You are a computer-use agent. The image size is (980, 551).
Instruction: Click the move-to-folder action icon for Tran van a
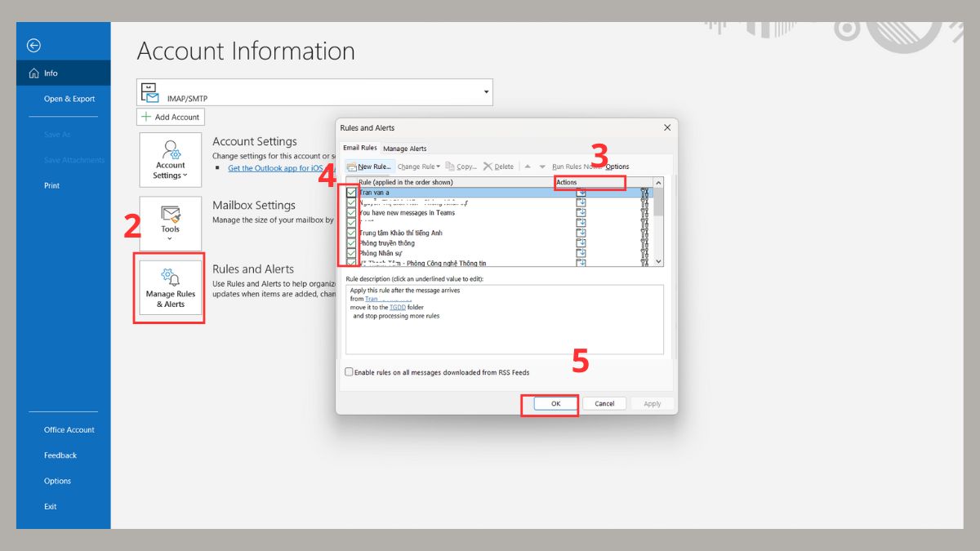pyautogui.click(x=581, y=193)
